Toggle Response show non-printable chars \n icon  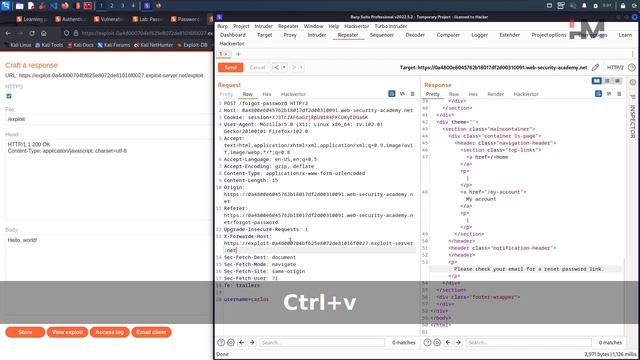pyautogui.click(x=609, y=94)
